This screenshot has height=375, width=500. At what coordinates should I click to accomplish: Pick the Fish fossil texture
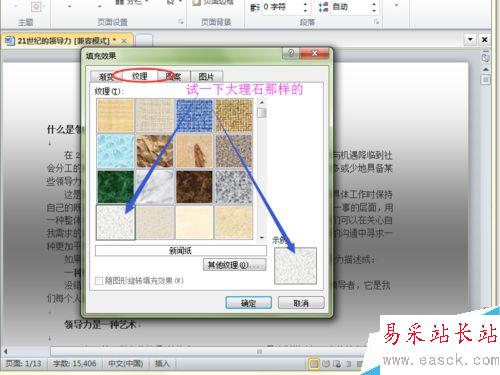tap(194, 151)
